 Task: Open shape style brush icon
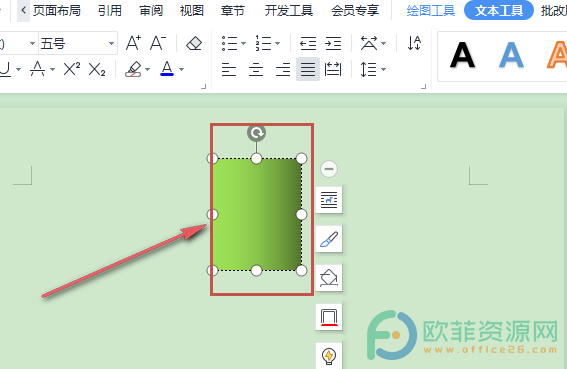point(329,239)
